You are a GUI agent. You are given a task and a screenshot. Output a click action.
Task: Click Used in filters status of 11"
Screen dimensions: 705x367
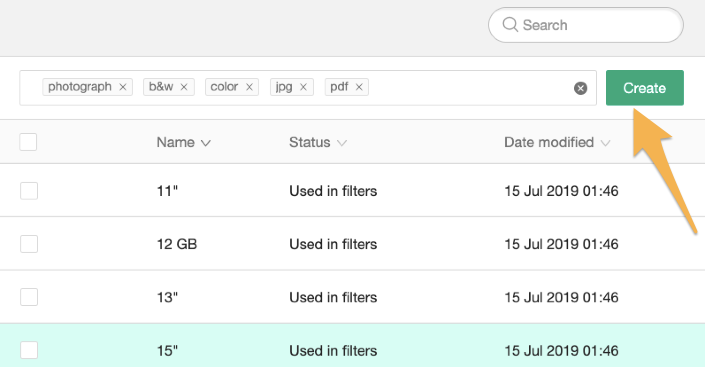[x=333, y=191]
